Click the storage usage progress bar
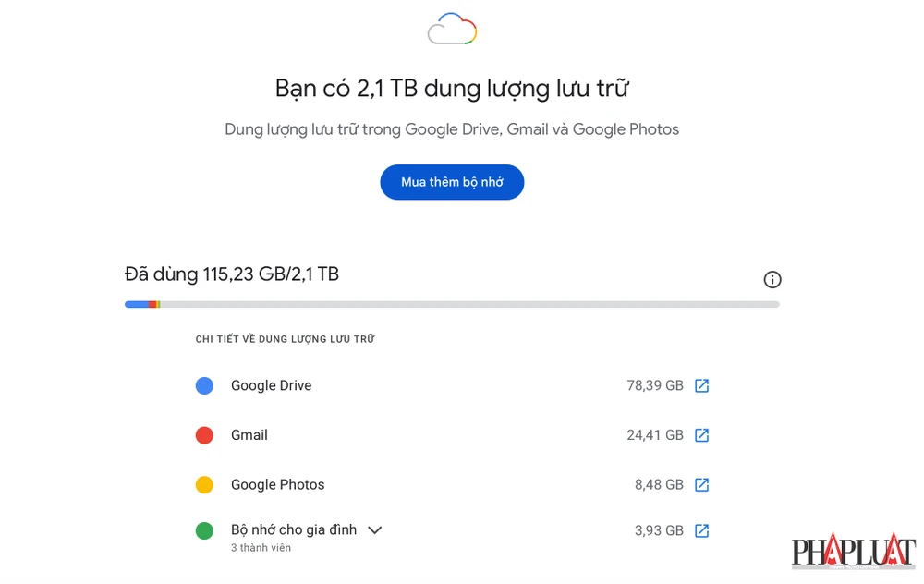The width and height of the screenshot is (924, 584). [x=452, y=303]
